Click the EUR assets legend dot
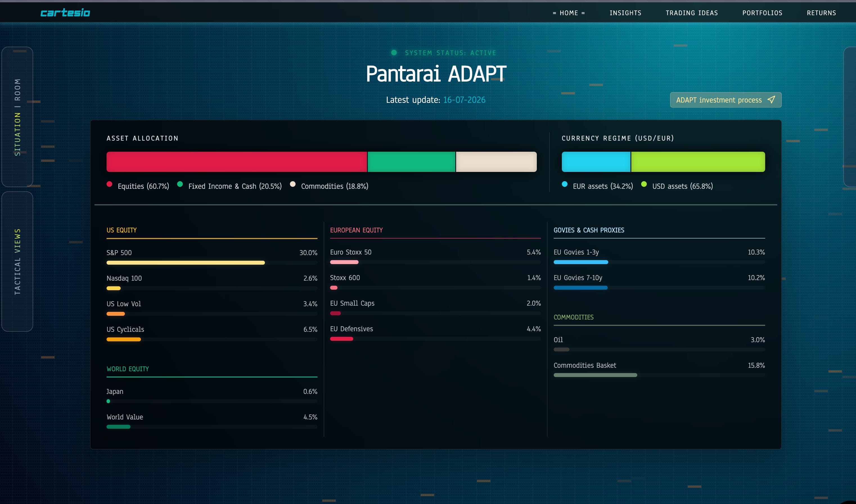The image size is (856, 504). coord(565,184)
